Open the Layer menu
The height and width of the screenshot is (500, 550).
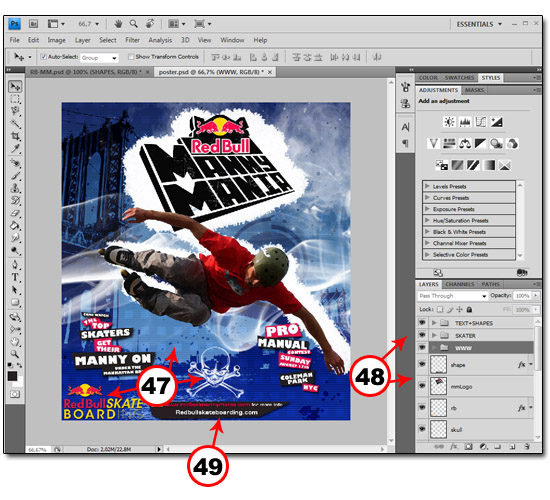click(82, 40)
